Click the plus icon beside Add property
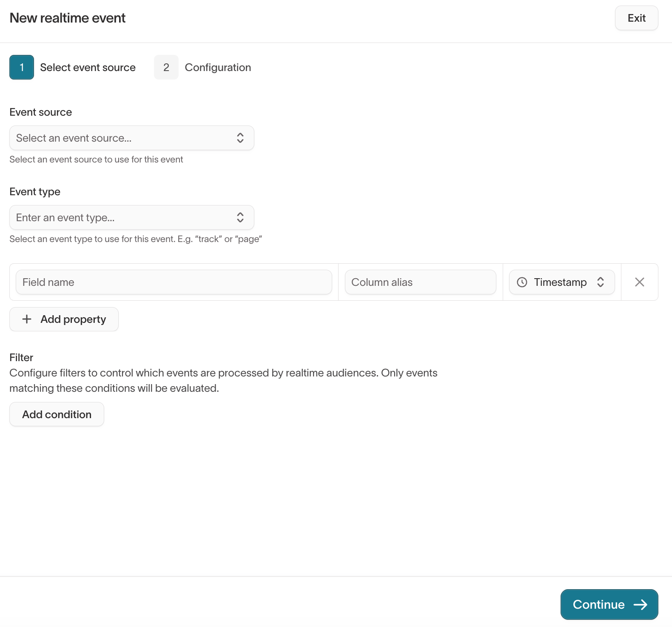Viewport: 672px width, 627px height. pos(27,319)
